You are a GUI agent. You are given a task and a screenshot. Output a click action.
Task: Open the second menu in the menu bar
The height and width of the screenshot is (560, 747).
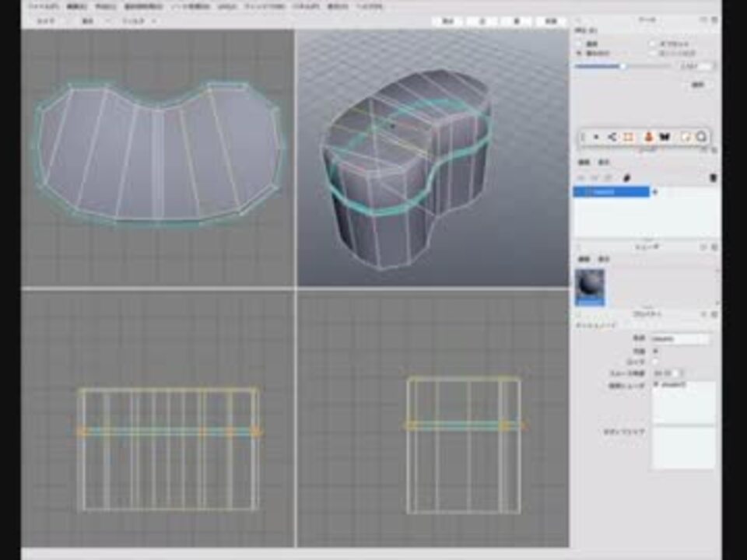coord(77,7)
